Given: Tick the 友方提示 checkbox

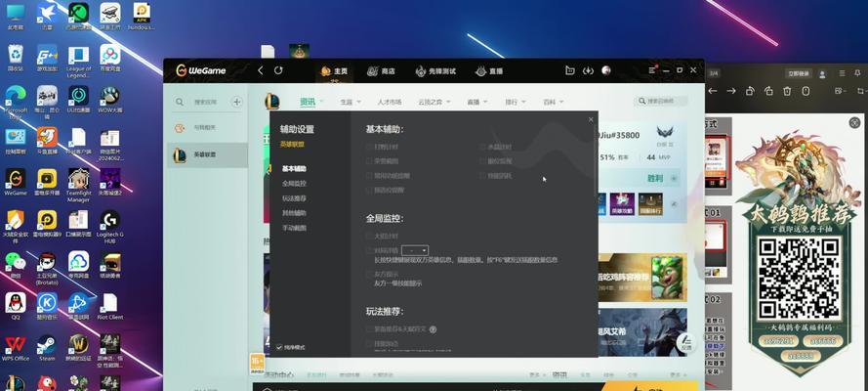Looking at the screenshot, I should [x=369, y=274].
